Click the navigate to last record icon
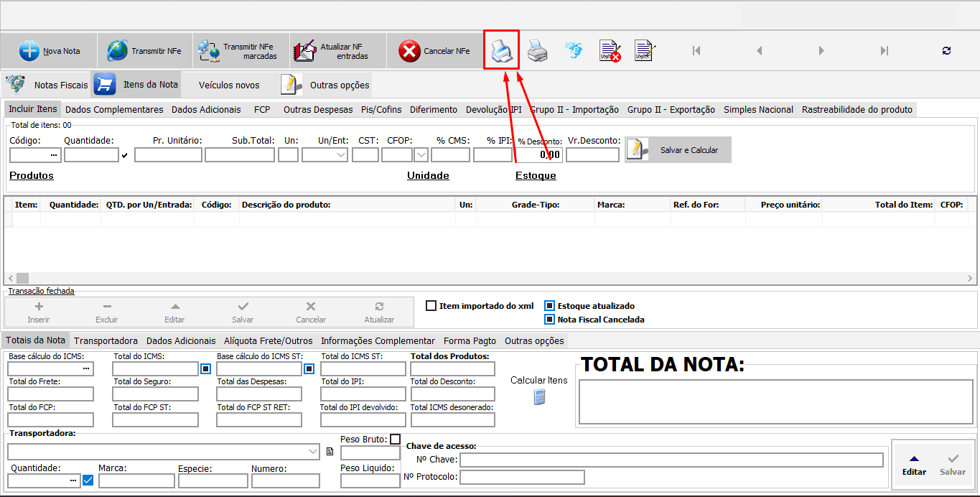 pos(884,50)
